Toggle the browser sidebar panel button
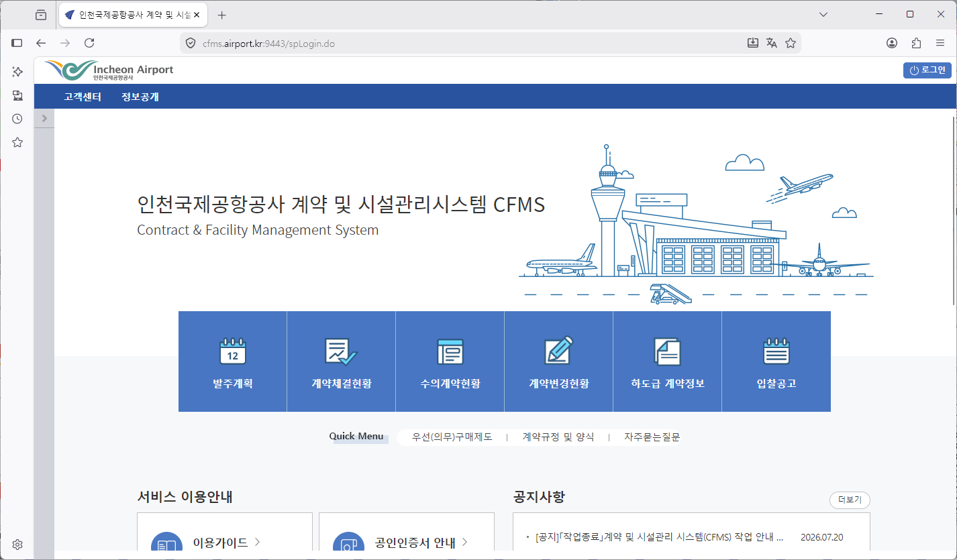 click(x=17, y=43)
